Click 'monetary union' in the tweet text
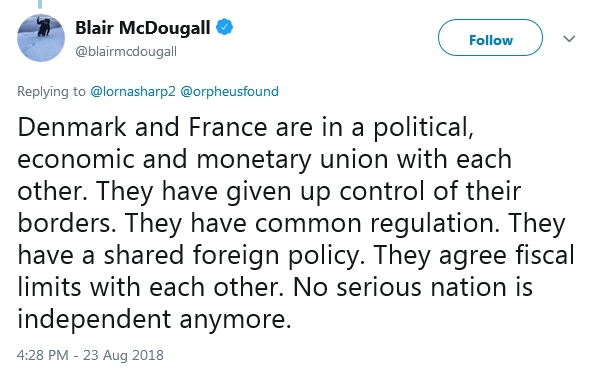Image resolution: width=592 pixels, height=374 pixels. [293, 160]
